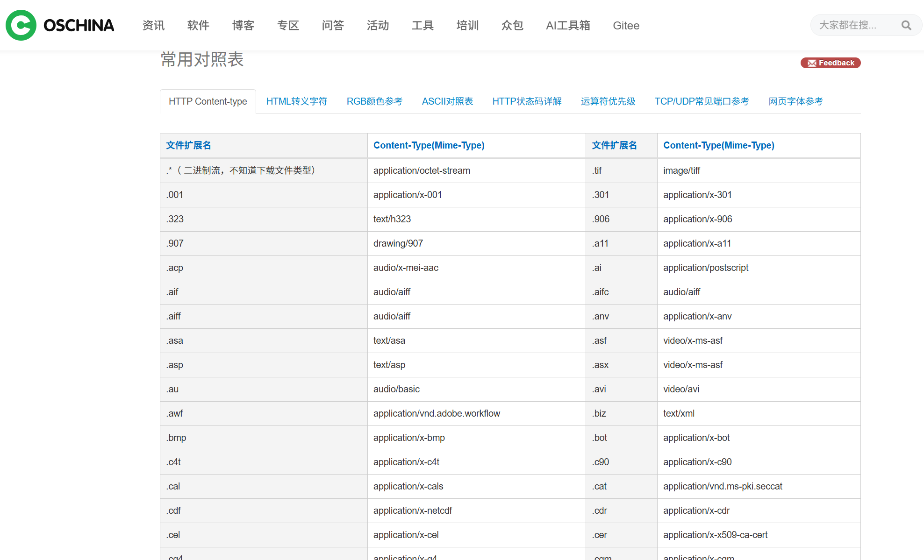Viewport: 924px width, 560px height.
Task: Click the application/octet-stream table cell
Action: pos(422,170)
